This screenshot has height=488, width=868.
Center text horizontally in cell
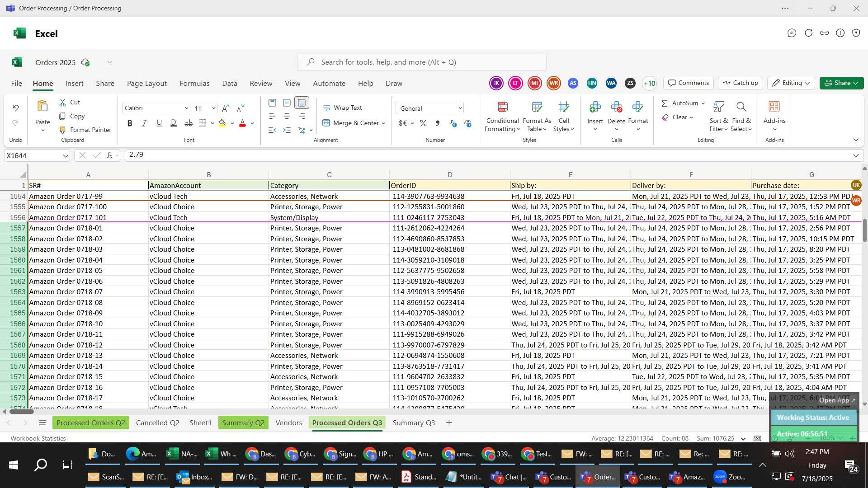pyautogui.click(x=287, y=117)
